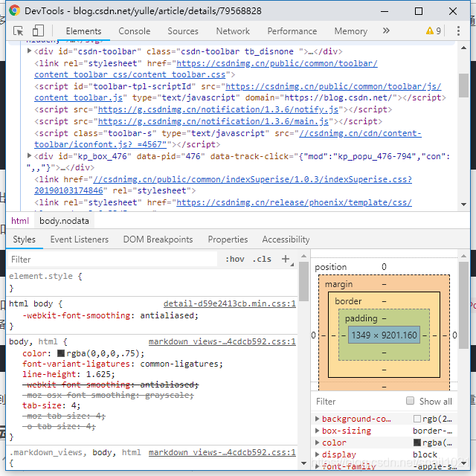Switch to Event Listeners sub-tab
Screen dimensions: 476x476
pyautogui.click(x=80, y=239)
